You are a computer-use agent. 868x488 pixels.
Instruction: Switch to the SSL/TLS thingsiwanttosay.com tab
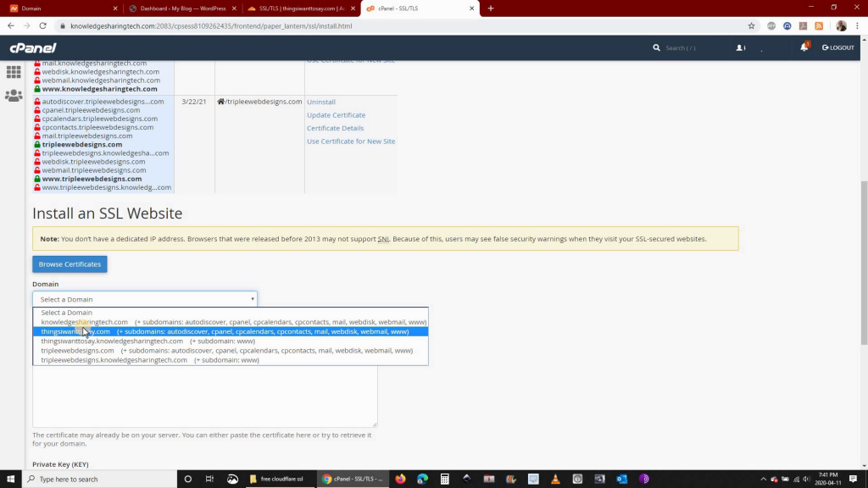[300, 8]
